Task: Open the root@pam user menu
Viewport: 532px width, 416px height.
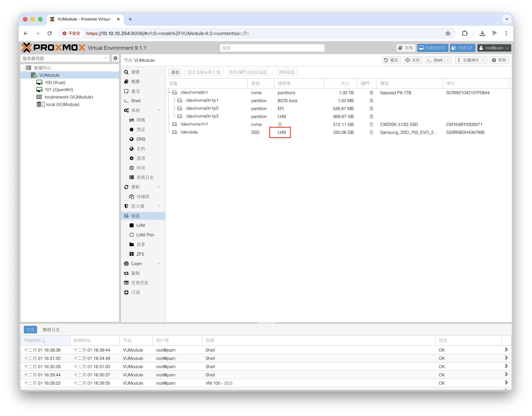Action: click(494, 48)
